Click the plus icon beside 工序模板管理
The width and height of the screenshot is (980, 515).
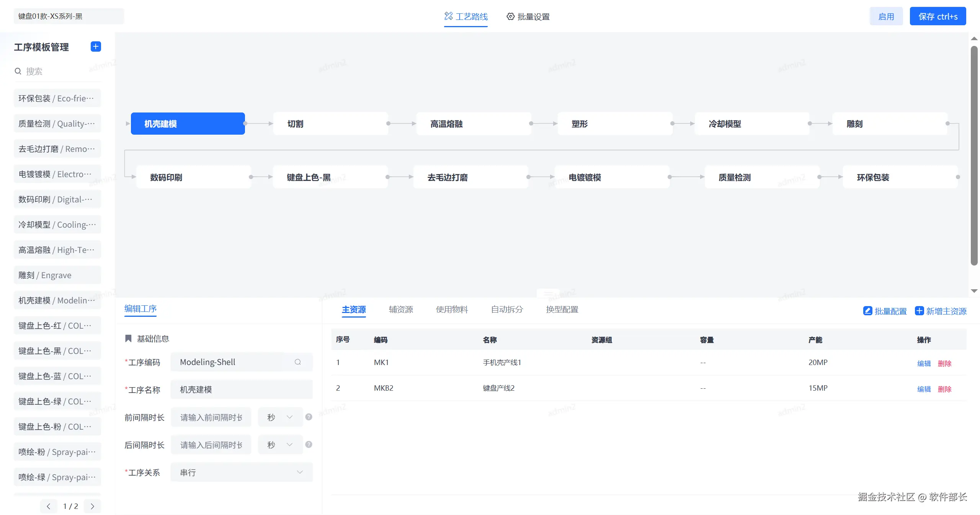[x=96, y=46]
